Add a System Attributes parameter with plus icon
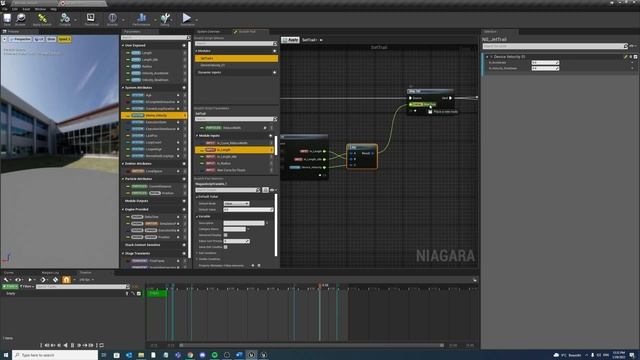Image resolution: width=640 pixels, height=360 pixels. point(184,88)
